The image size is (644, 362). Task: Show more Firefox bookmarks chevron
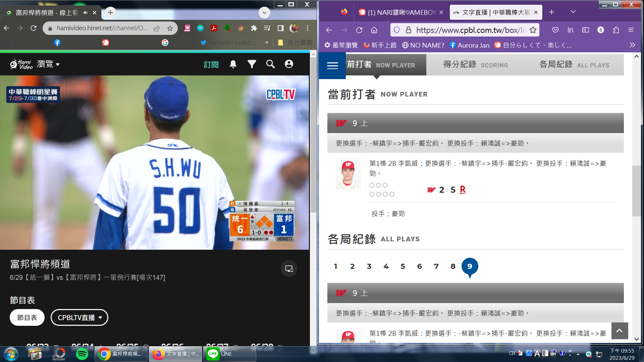(x=632, y=45)
